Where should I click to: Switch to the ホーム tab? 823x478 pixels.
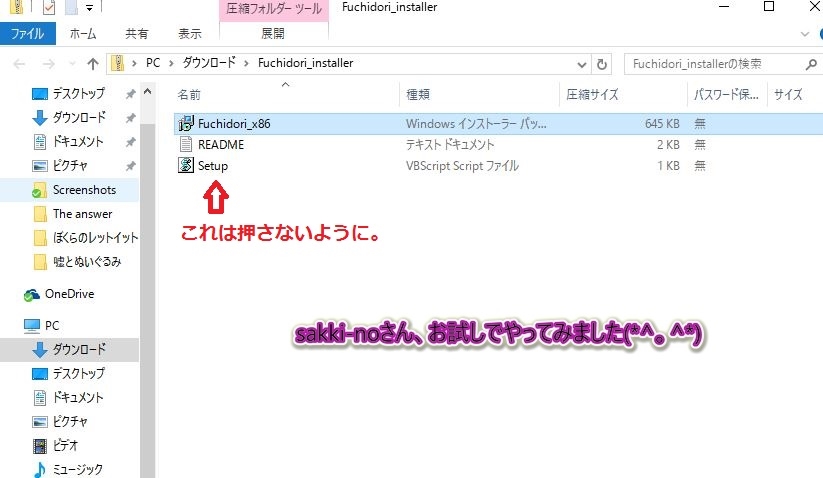tap(83, 34)
